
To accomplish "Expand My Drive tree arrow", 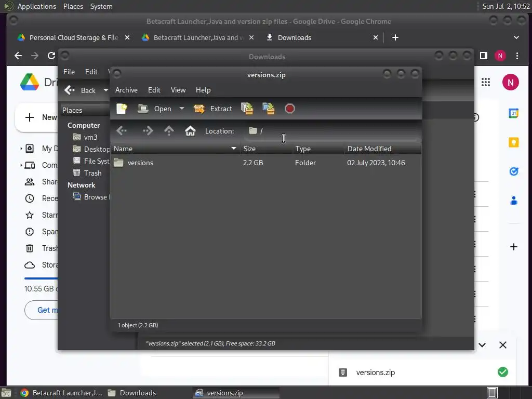I will [21, 148].
